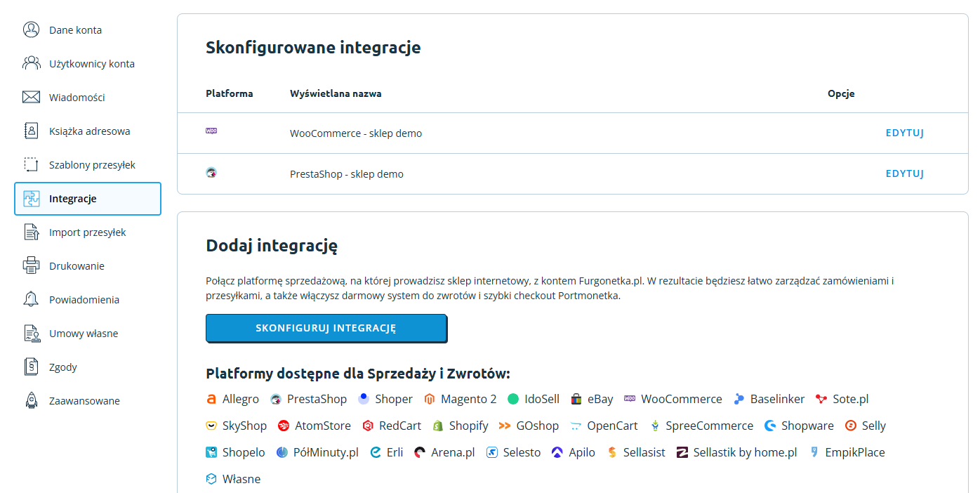Open the Zaawansowane rocket icon
This screenshot has height=493, width=980.
click(31, 400)
